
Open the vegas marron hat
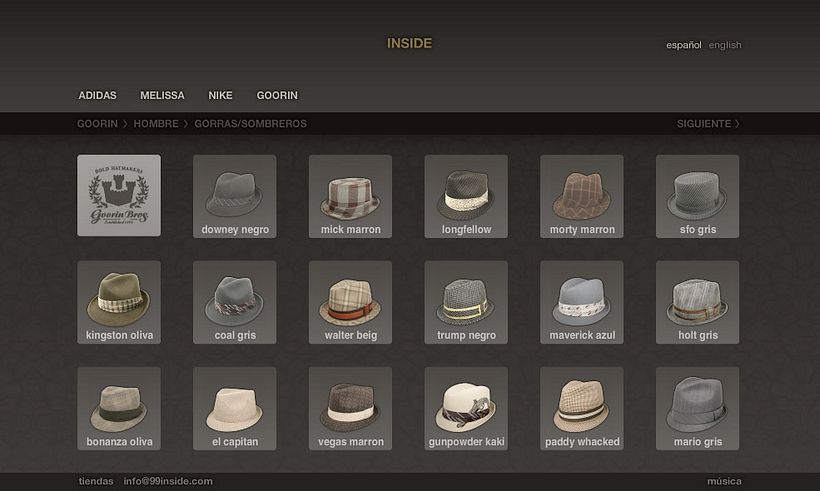pyautogui.click(x=350, y=408)
